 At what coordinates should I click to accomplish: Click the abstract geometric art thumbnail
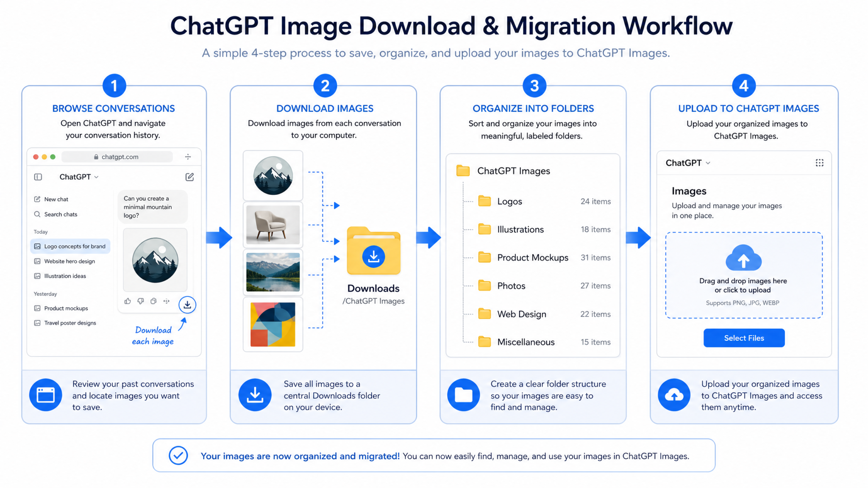point(273,324)
